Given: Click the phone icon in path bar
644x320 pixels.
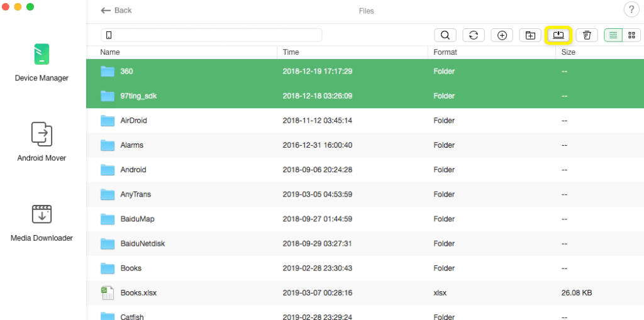Looking at the screenshot, I should [x=109, y=35].
